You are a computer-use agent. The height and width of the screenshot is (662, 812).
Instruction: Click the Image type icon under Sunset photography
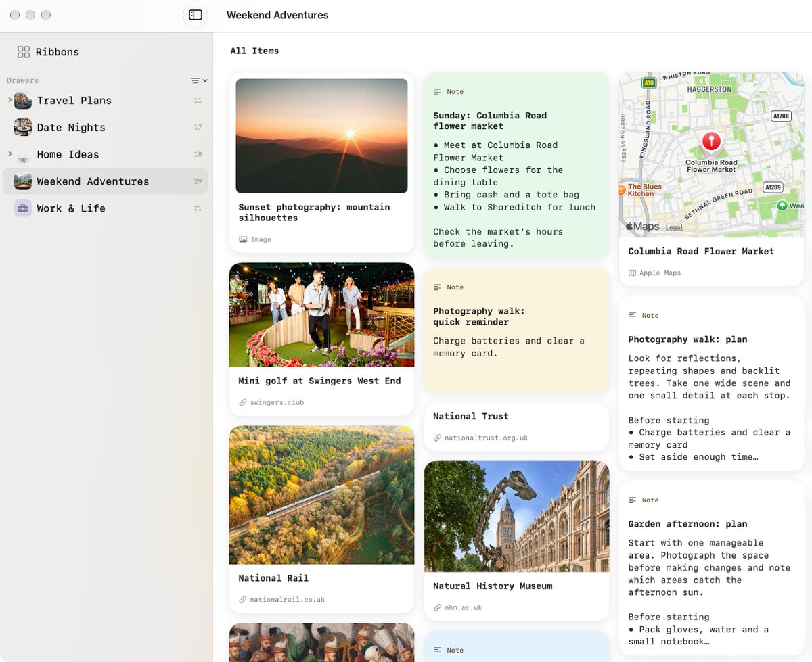(243, 239)
